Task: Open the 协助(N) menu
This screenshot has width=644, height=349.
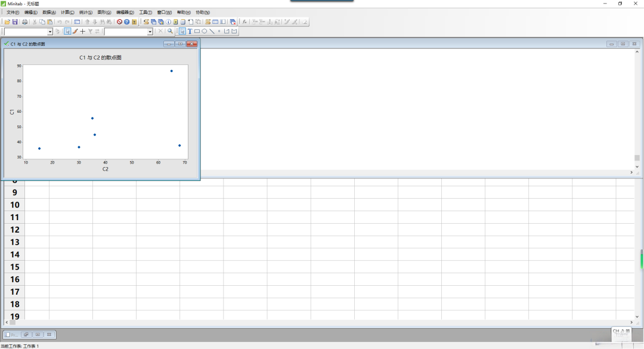Action: [203, 13]
